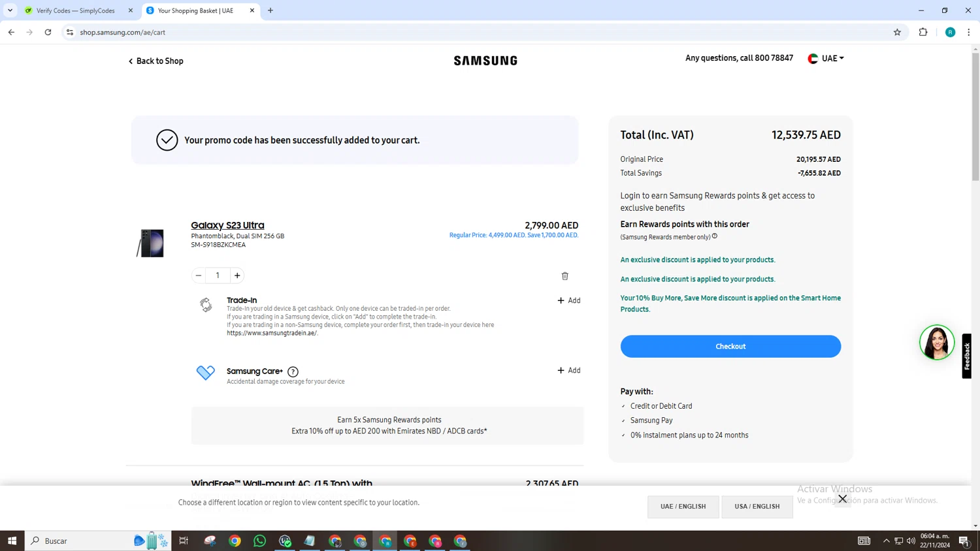Open network status in system tray
This screenshot has width=980, height=551.
(x=898, y=541)
